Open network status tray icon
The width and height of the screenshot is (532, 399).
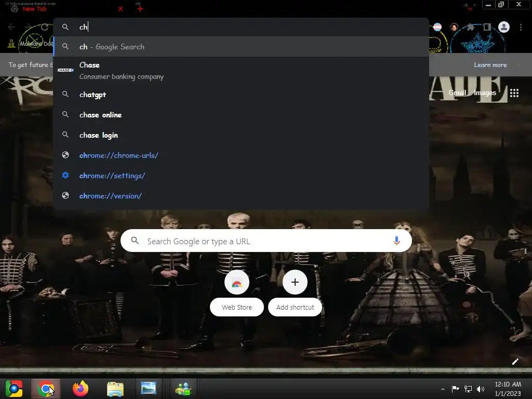click(468, 389)
